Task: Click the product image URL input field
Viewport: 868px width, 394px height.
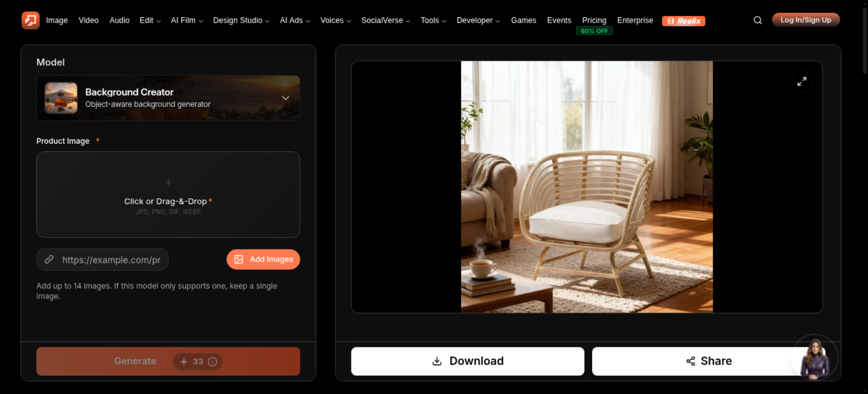Action: (102, 259)
